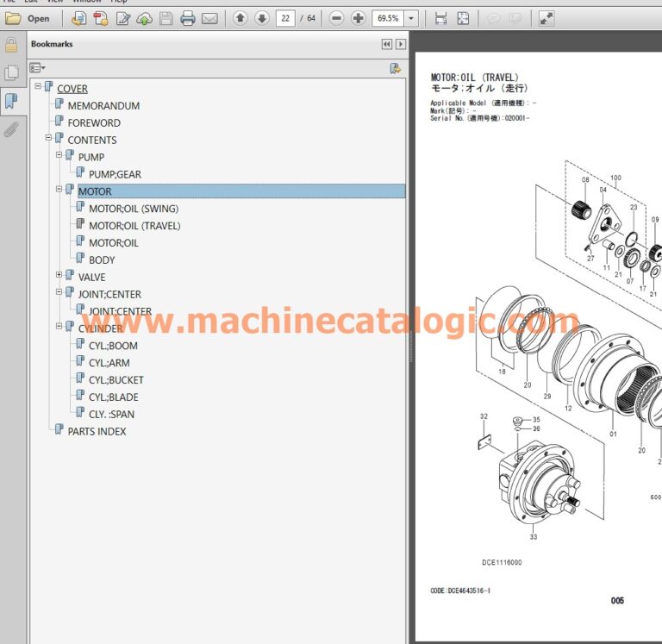Click the add comment bubble icon
This screenshot has width=662, height=644.
pyautogui.click(x=493, y=19)
